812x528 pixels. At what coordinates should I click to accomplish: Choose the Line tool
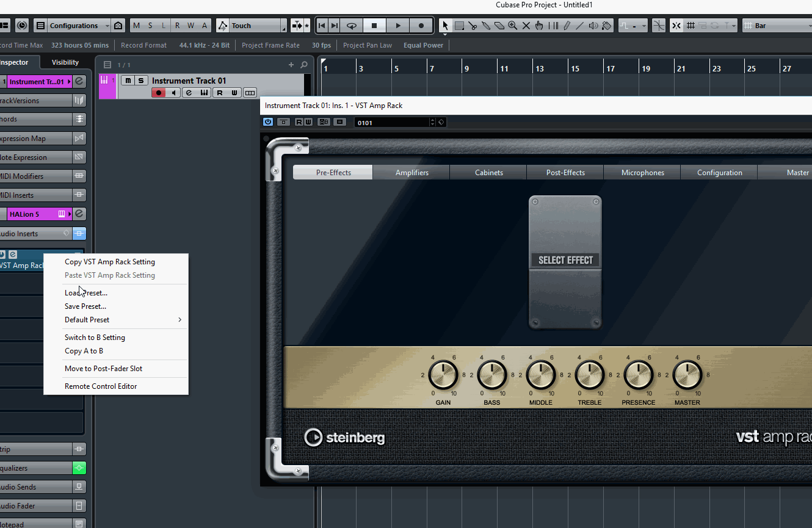tap(580, 26)
